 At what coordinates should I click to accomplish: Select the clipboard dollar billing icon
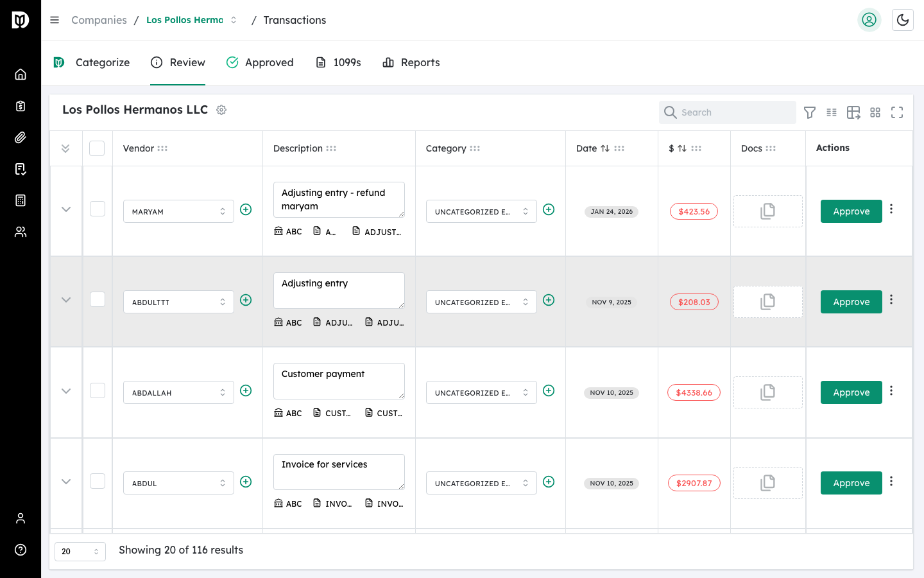coord(21,106)
